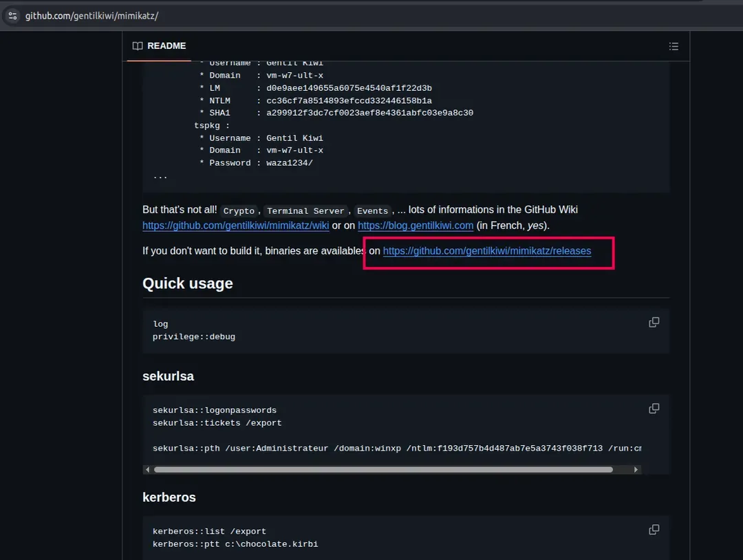
Task: Click the sekurlsa code block left scroll arrow
Action: (147, 469)
